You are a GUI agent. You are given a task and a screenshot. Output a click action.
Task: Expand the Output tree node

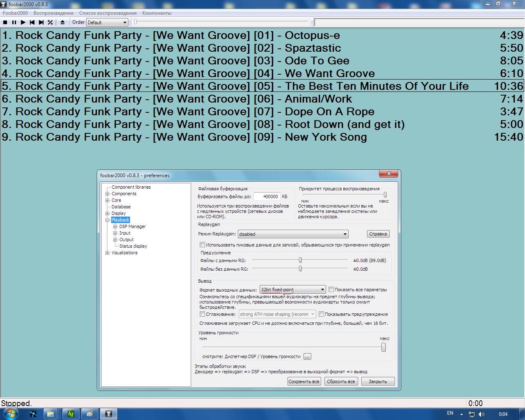coord(115,240)
